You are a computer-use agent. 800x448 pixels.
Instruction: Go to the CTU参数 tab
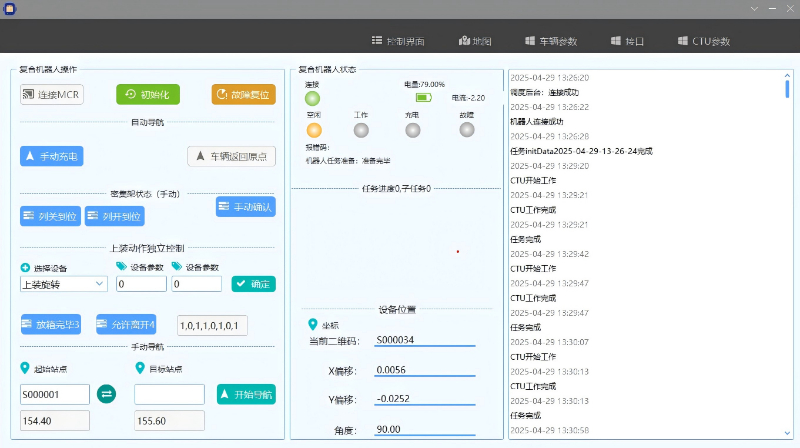[x=704, y=41]
